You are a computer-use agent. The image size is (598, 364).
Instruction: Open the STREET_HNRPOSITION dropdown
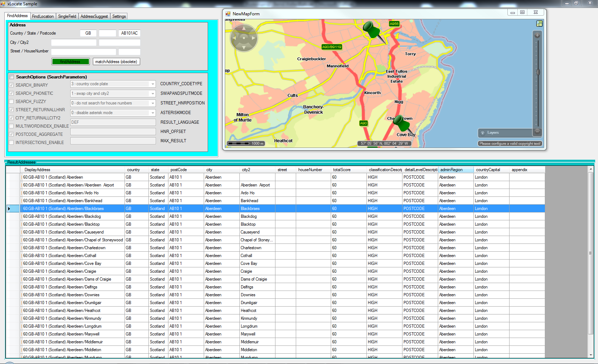[x=153, y=103]
